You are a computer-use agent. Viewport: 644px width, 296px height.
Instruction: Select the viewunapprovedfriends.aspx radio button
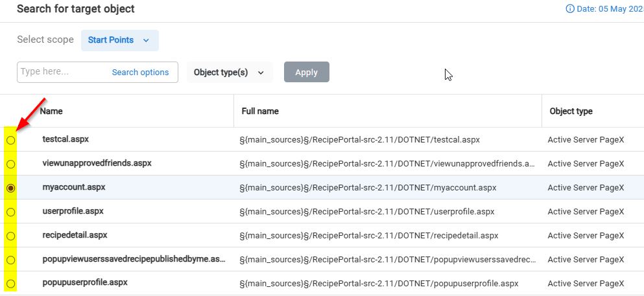11,164
